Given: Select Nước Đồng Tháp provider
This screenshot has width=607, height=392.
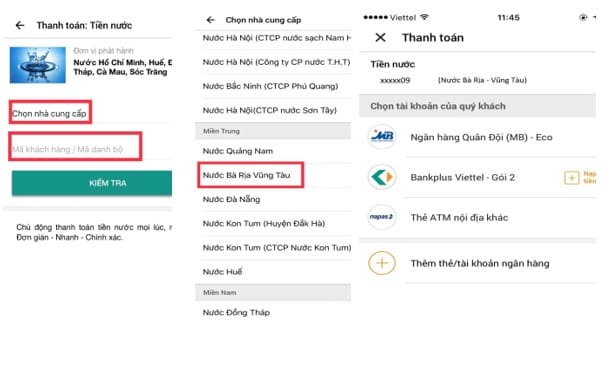Looking at the screenshot, I should [276, 312].
